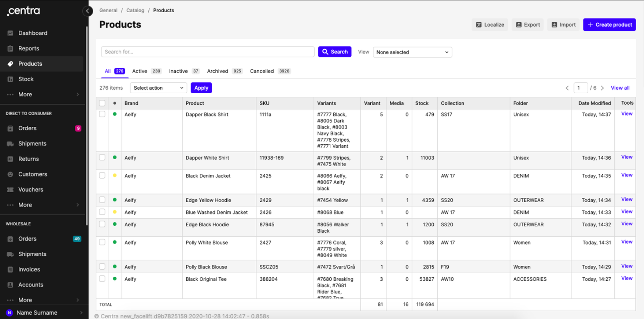Select the Edge Yellow Hoodie row checkbox
644x319 pixels.
[102, 200]
